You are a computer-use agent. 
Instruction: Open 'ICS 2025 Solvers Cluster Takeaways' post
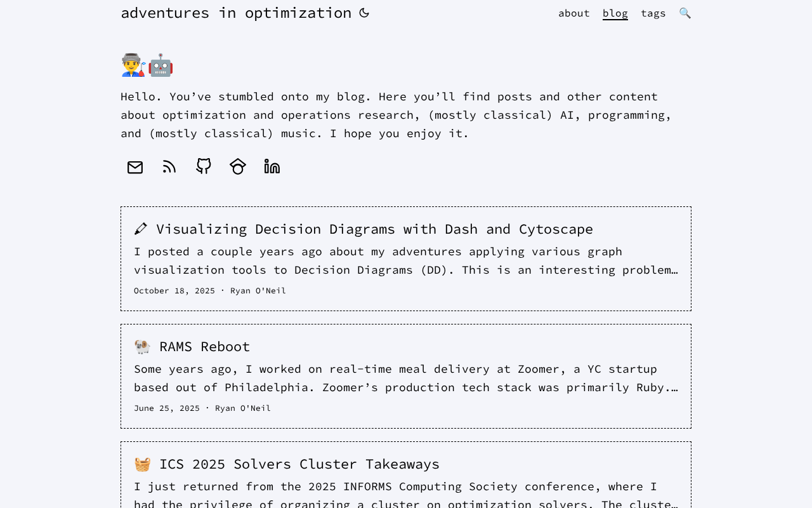(x=299, y=464)
